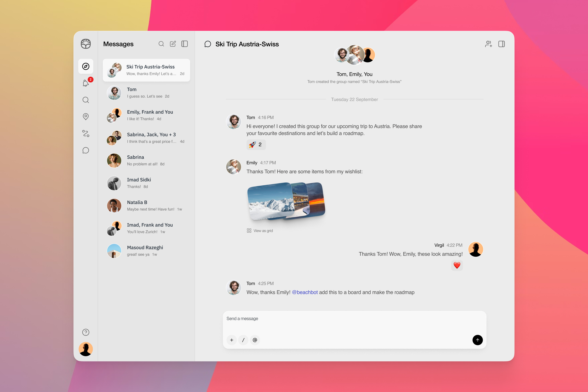
Task: Click the app logo at sidebar top
Action: [x=86, y=44]
